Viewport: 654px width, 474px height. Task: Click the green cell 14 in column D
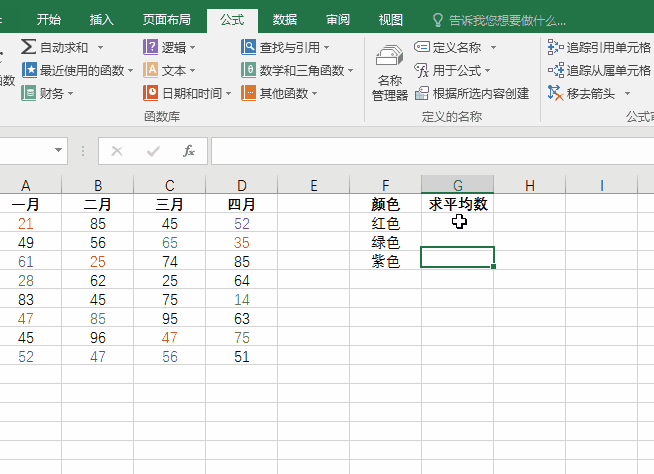click(x=241, y=300)
